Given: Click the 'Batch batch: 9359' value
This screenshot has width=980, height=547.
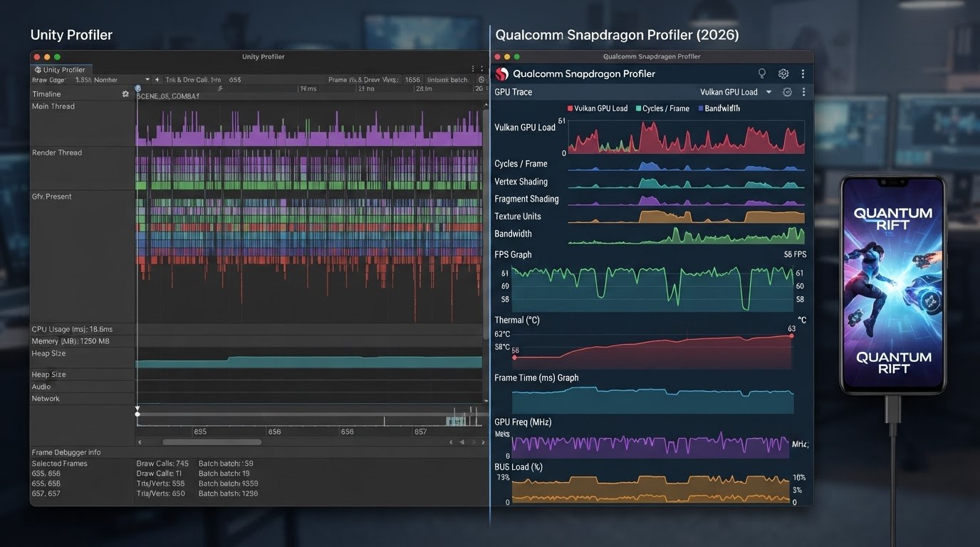Looking at the screenshot, I should click(x=228, y=484).
